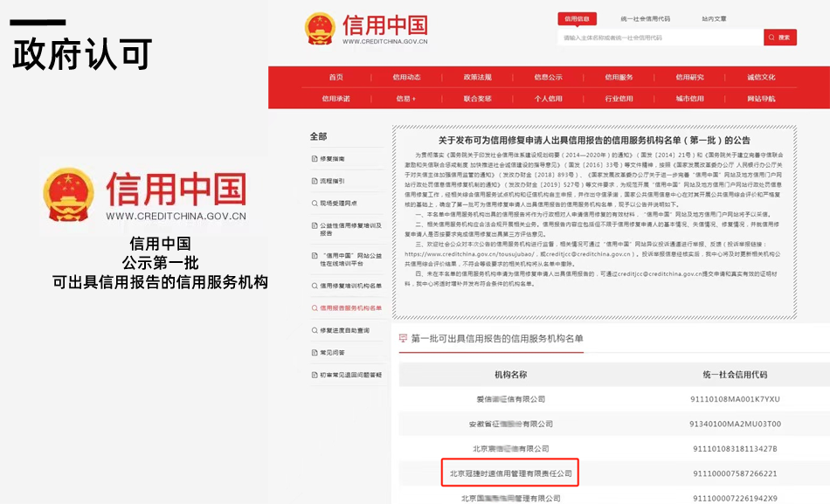
Task: Click the magnifier icon beside 现场受理网点
Action: [x=315, y=204]
